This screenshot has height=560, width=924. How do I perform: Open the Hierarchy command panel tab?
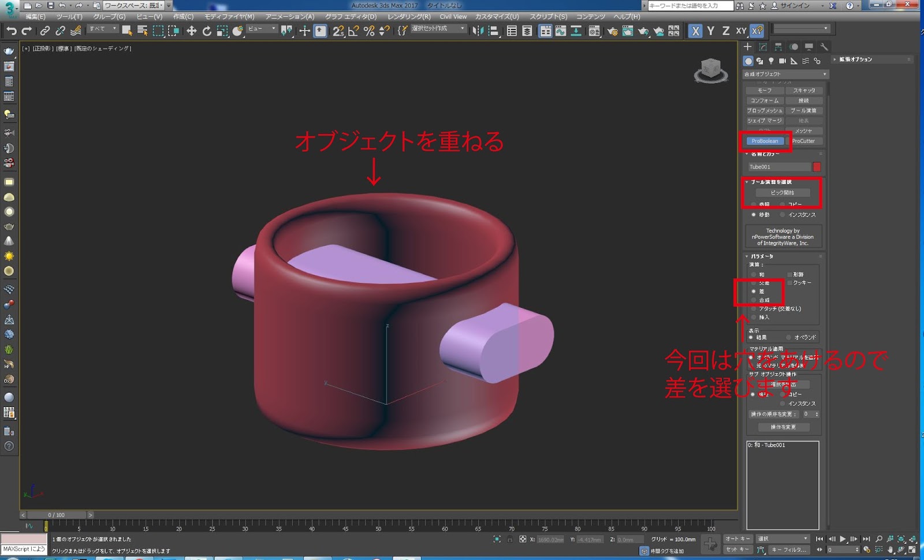tap(778, 47)
